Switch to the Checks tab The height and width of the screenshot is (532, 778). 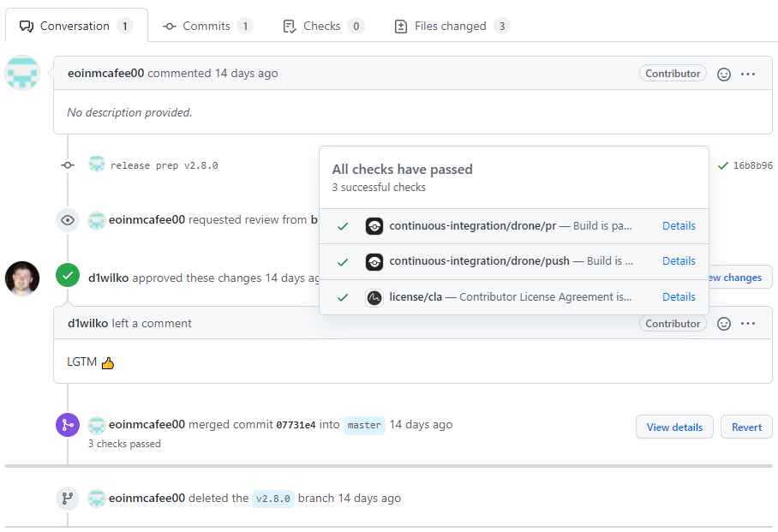point(321,26)
